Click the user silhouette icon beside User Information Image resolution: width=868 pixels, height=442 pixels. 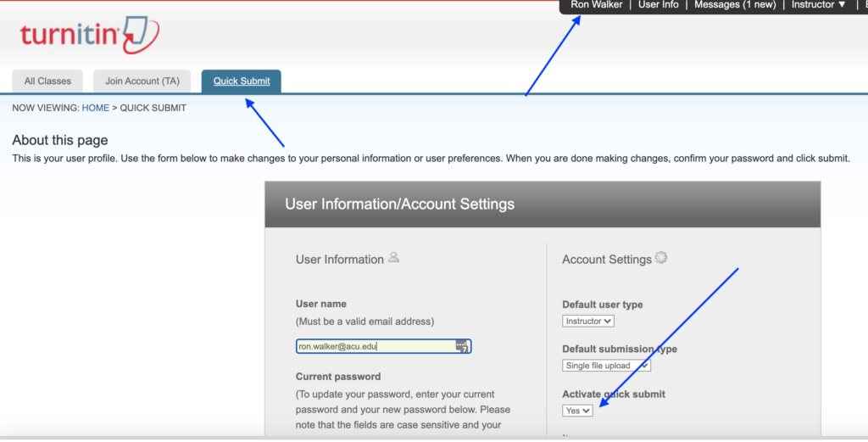click(x=393, y=258)
